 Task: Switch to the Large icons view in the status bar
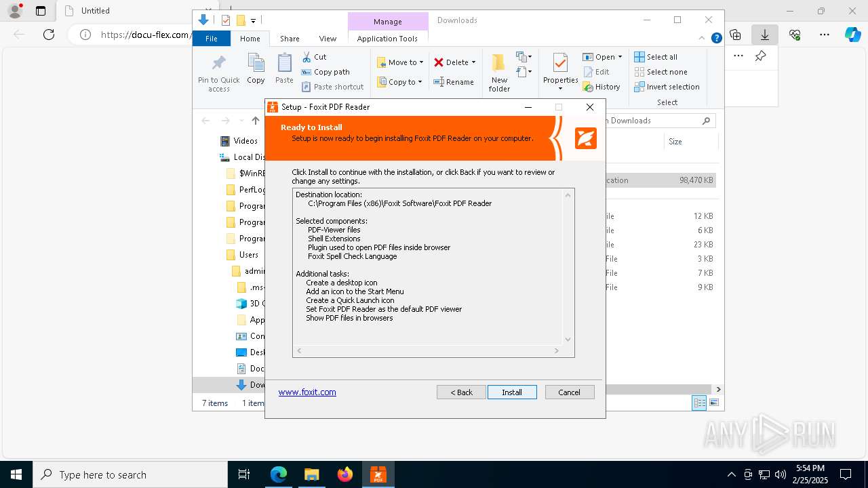tap(713, 403)
